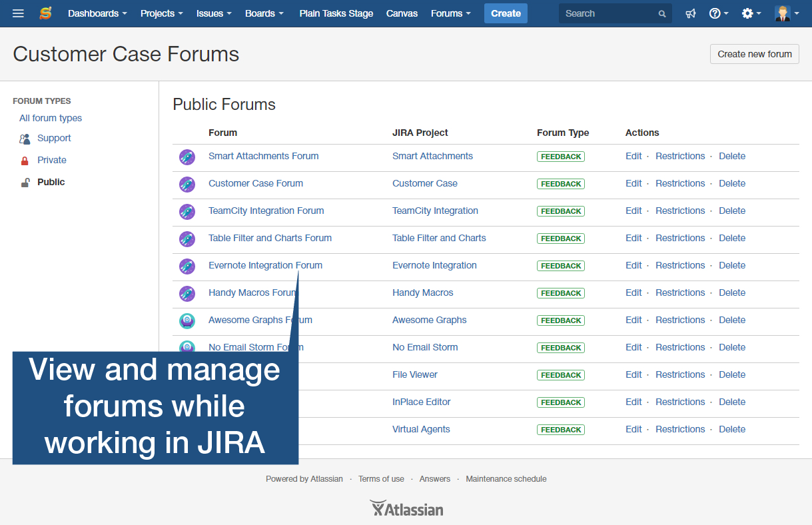Screen dimensions: 812x525
Task: Click FEEDBACK badge in Smart Attachments row
Action: [x=561, y=157]
